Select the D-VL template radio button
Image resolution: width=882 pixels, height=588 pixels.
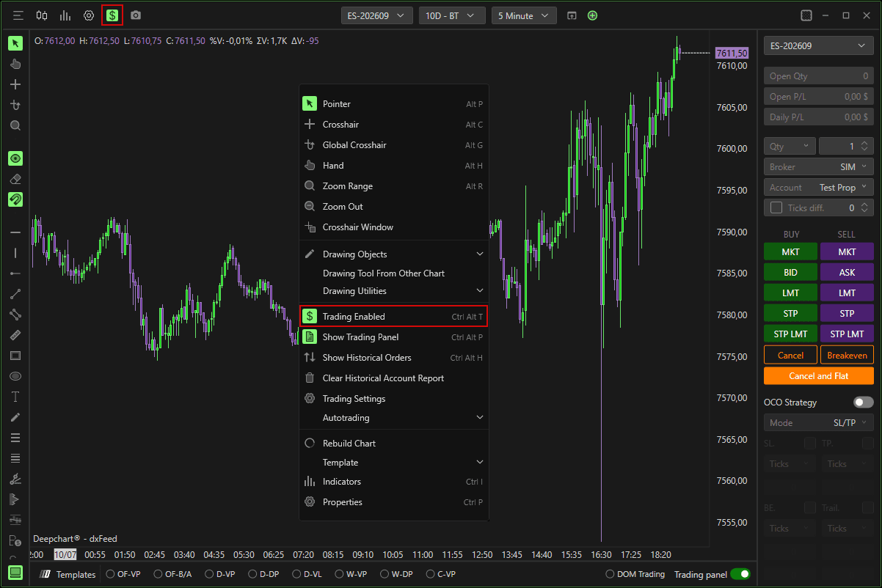pyautogui.click(x=296, y=574)
